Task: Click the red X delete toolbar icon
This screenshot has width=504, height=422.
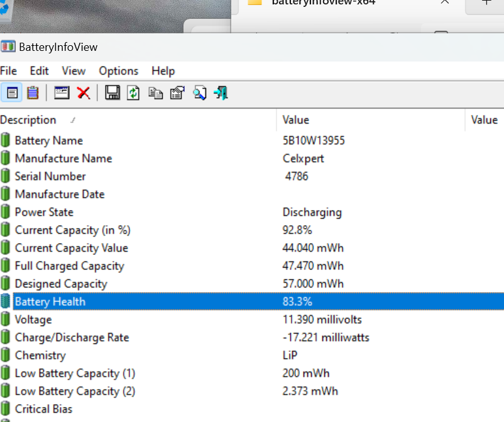Action: click(x=84, y=93)
